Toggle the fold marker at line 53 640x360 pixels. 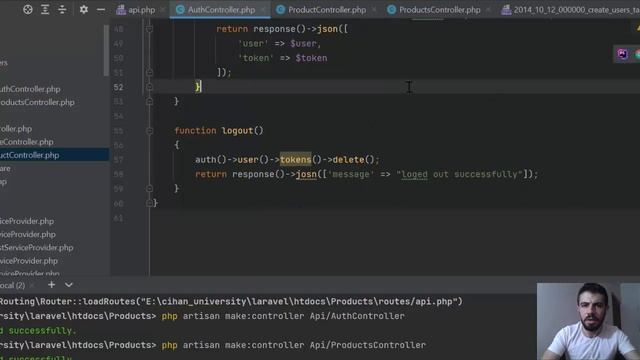(x=149, y=101)
